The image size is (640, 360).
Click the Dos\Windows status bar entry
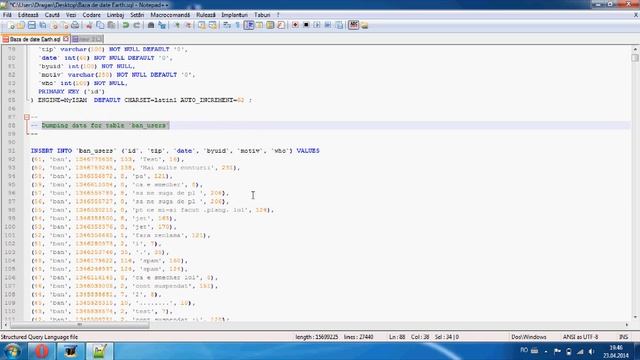[x=529, y=337]
